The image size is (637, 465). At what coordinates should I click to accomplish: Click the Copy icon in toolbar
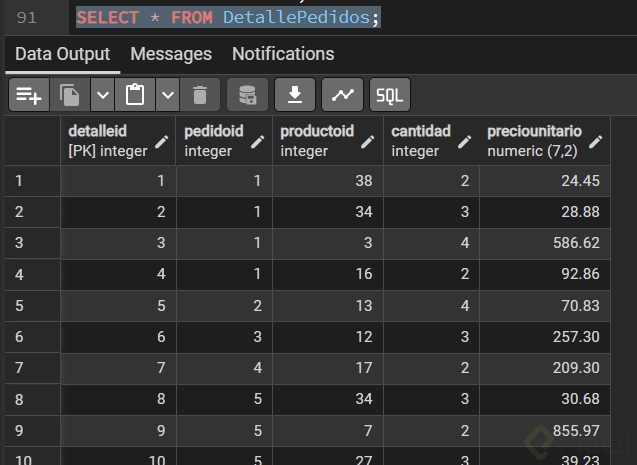point(69,95)
